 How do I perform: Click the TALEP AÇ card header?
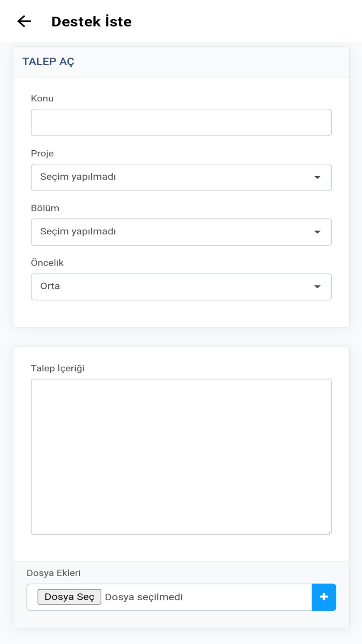[48, 62]
